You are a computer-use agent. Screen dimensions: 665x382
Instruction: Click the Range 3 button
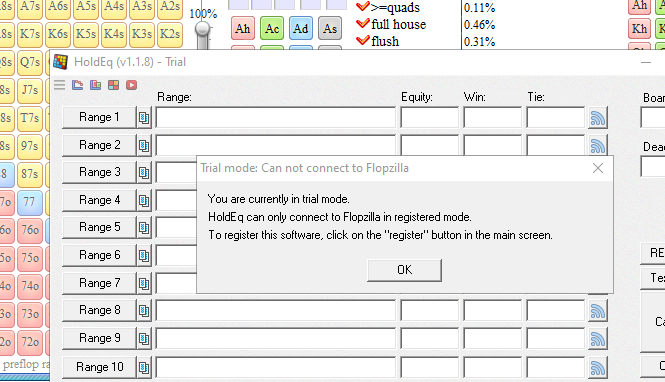(99, 173)
